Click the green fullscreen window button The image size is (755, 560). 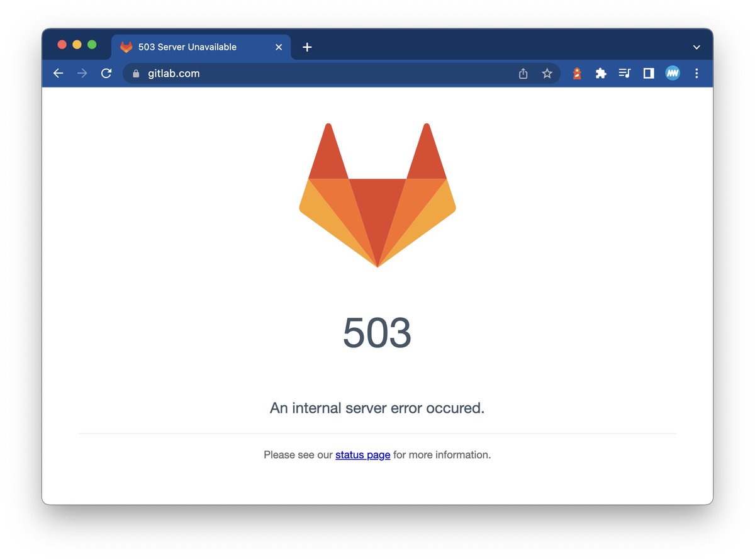[x=92, y=45]
